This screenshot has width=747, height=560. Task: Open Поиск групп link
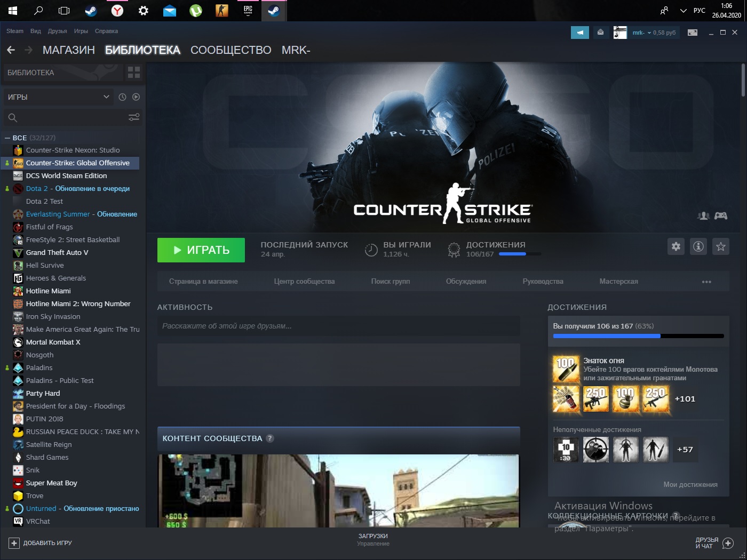[391, 282]
